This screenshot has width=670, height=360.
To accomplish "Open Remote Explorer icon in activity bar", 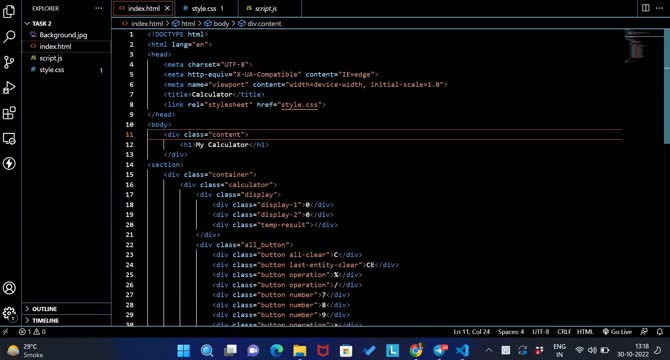I will [9, 138].
